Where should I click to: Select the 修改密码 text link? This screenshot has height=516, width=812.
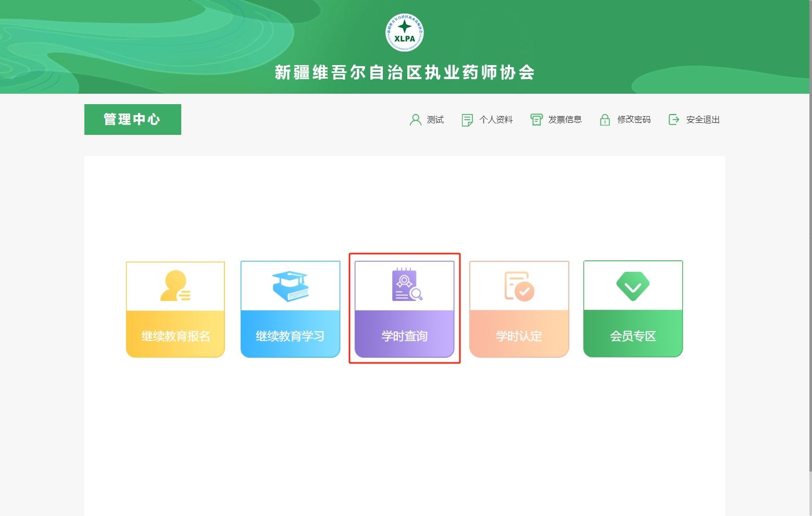point(634,120)
